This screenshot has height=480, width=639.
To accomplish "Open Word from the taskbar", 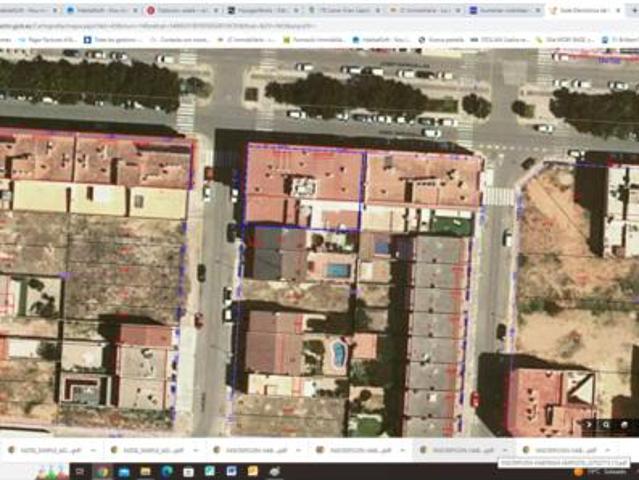I will [231, 471].
